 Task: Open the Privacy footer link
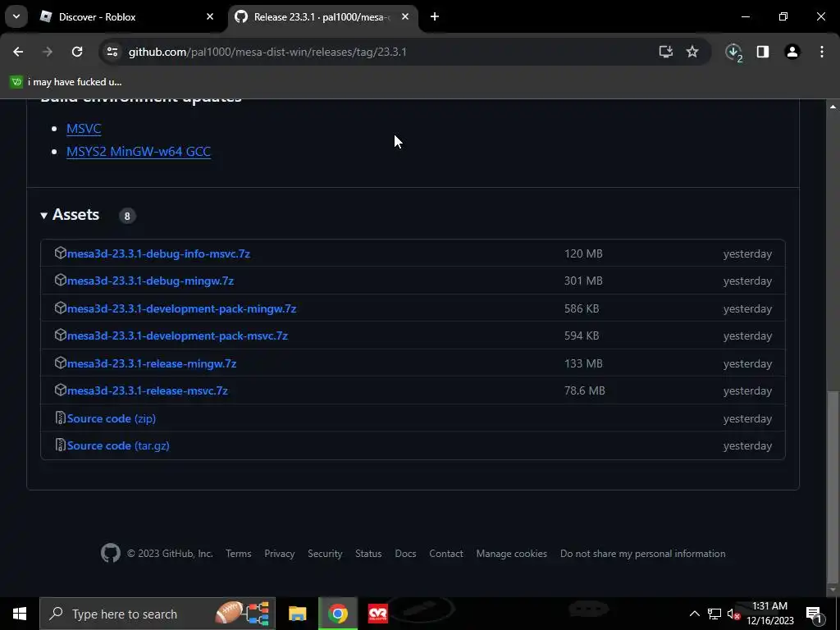(279, 554)
